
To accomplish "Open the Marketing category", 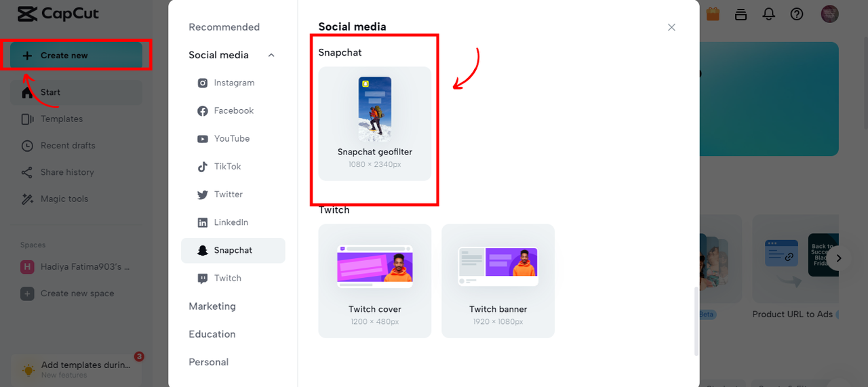I will pos(212,306).
